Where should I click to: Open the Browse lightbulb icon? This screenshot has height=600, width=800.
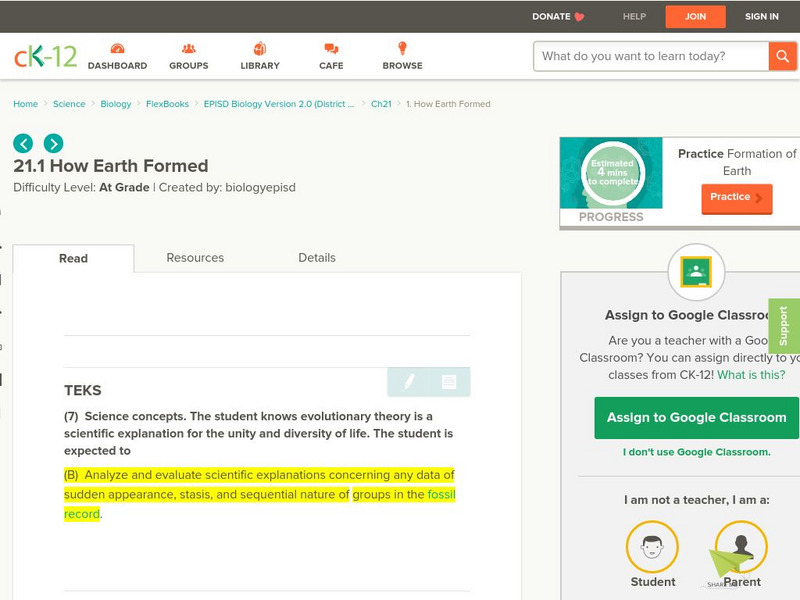pos(403,48)
